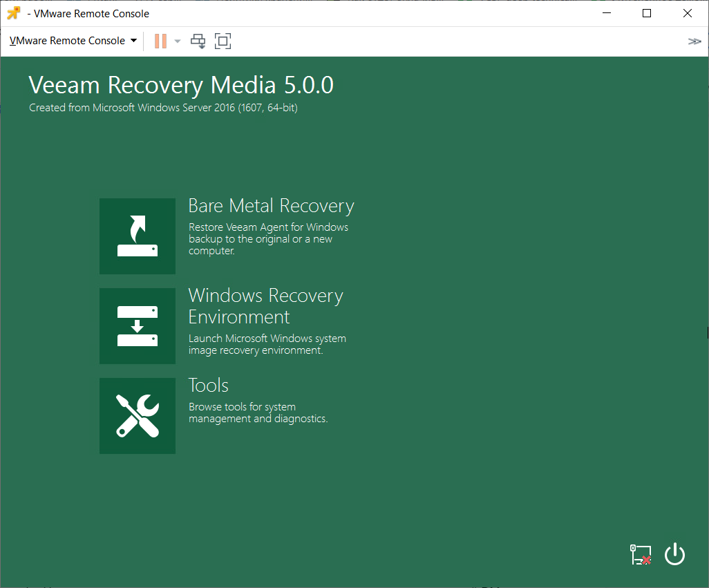This screenshot has width=709, height=588.
Task: Click the 'Restore Veeam Agent for Windows' description
Action: coord(269,239)
